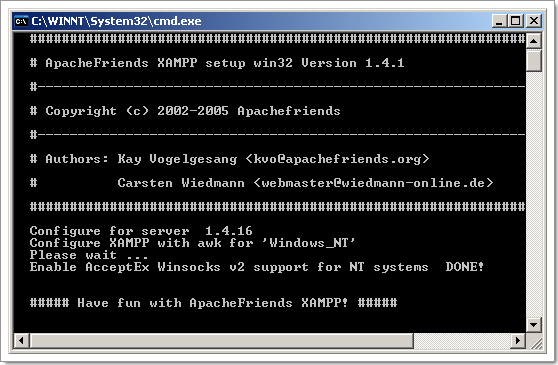Click the vertical scrollbar up arrow
This screenshot has width=558, height=365.
[533, 41]
